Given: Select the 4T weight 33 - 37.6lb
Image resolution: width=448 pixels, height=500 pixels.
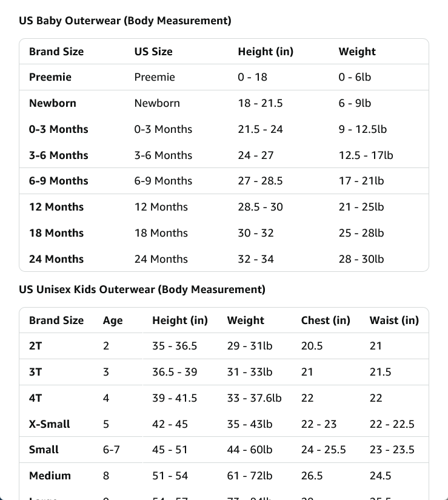Looking at the screenshot, I should click(x=254, y=398).
